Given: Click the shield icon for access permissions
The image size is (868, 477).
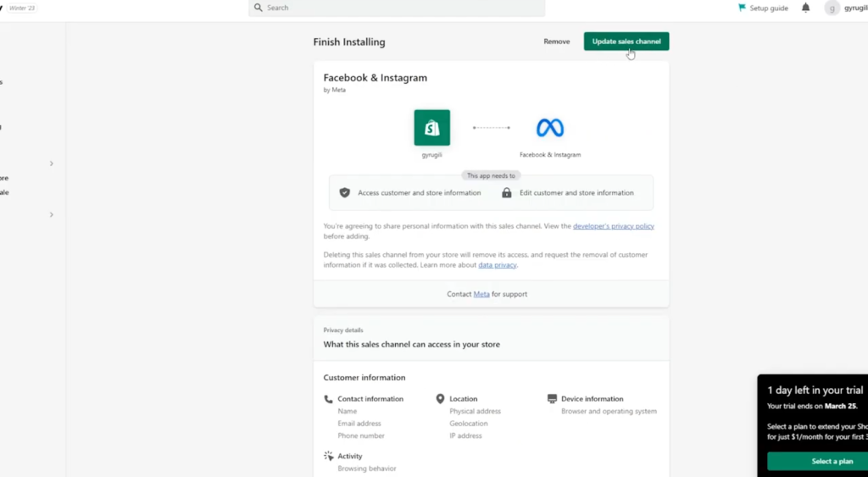Looking at the screenshot, I should (344, 192).
